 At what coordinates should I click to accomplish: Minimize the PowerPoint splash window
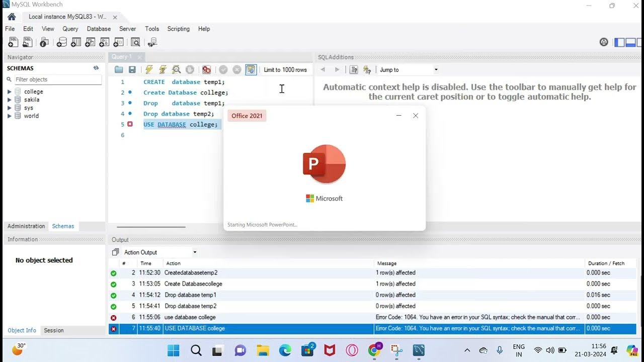(x=398, y=116)
